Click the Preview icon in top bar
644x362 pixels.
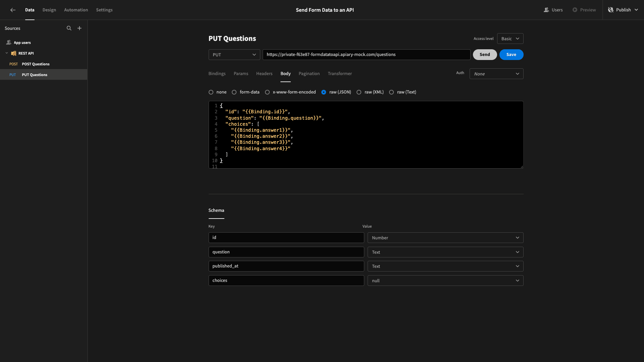tap(575, 9)
